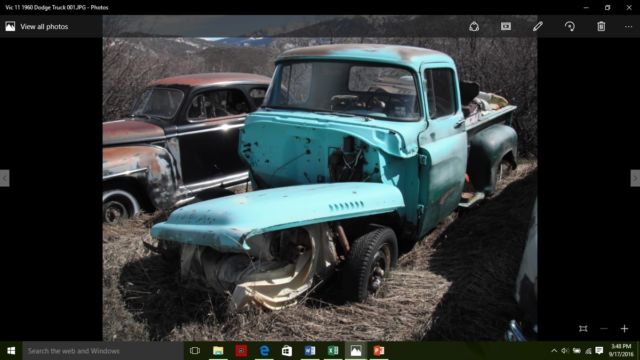This screenshot has height=360, width=640.
Task: Rotate the photo
Action: (569, 27)
